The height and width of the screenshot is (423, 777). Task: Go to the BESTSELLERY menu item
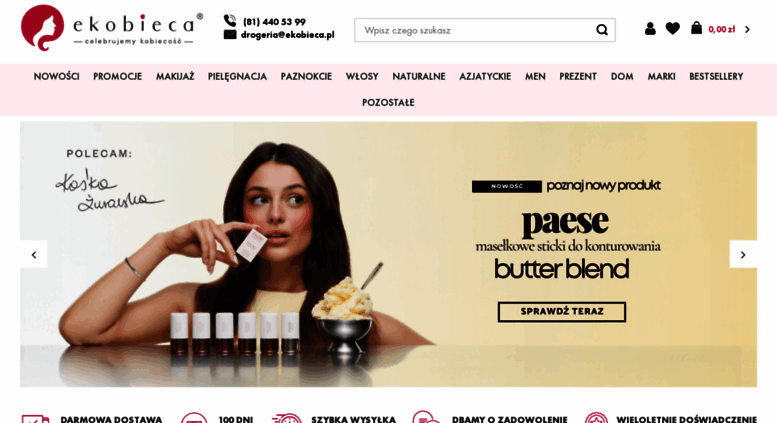(x=716, y=76)
